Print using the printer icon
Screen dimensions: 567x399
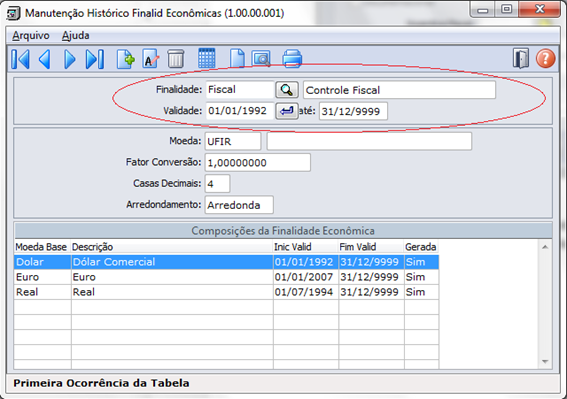(x=292, y=59)
